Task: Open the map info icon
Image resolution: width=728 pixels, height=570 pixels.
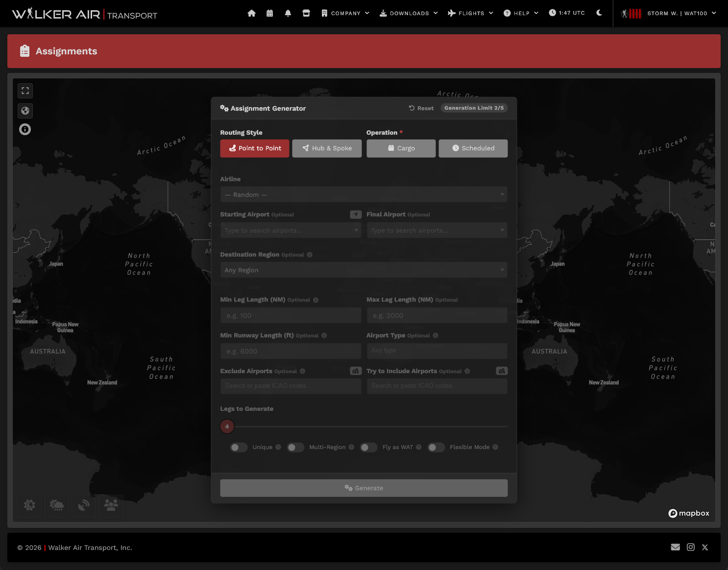Action: click(x=25, y=129)
